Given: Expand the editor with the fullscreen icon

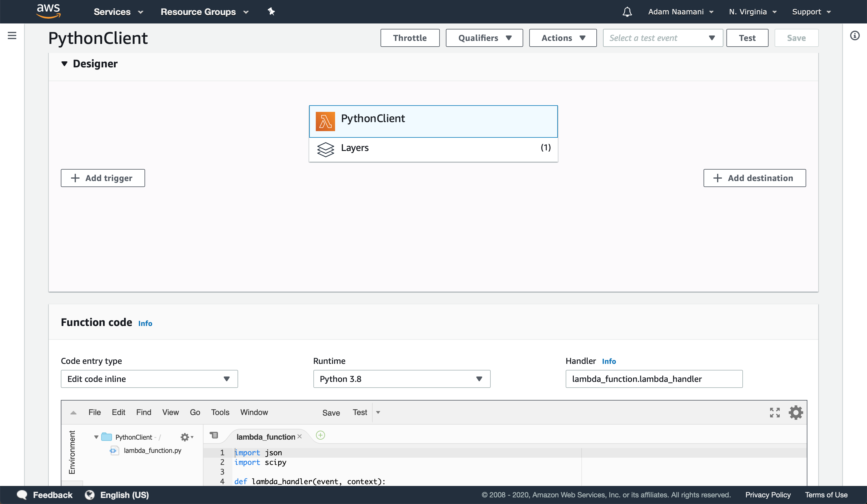Looking at the screenshot, I should (775, 412).
